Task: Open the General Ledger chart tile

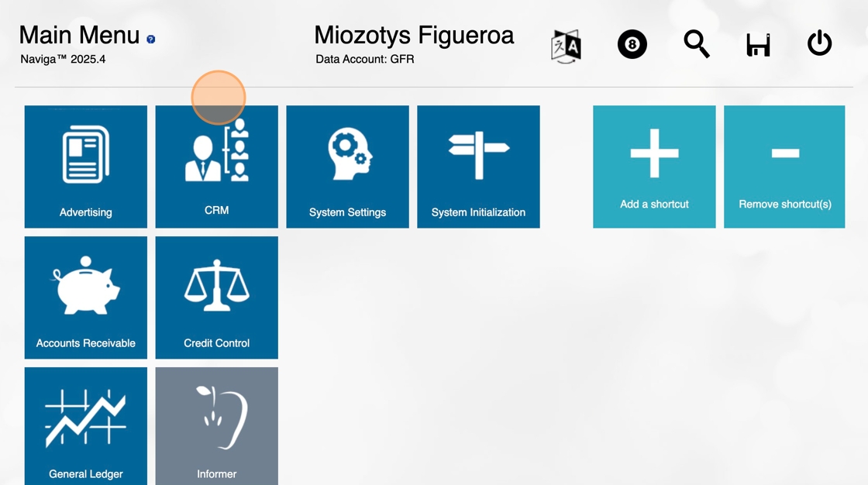Action: (85, 426)
